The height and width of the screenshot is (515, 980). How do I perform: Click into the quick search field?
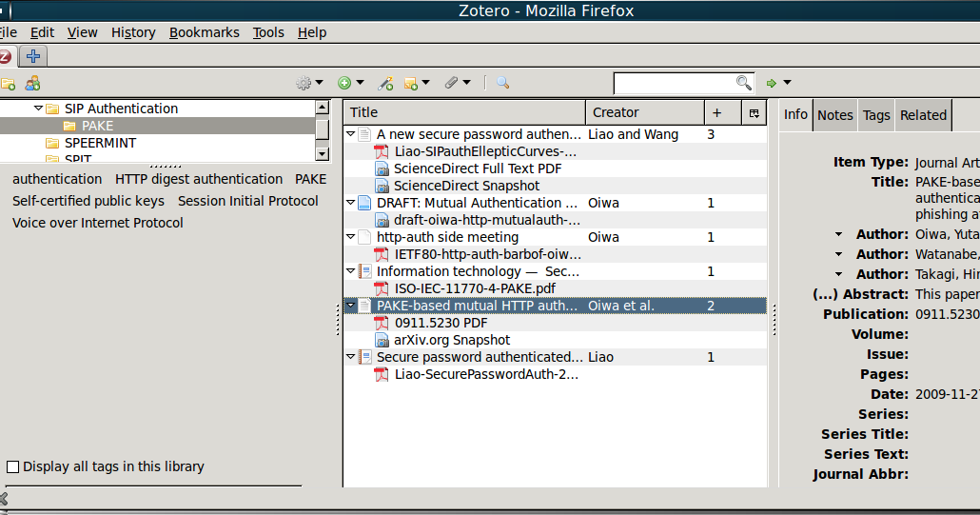[x=675, y=83]
